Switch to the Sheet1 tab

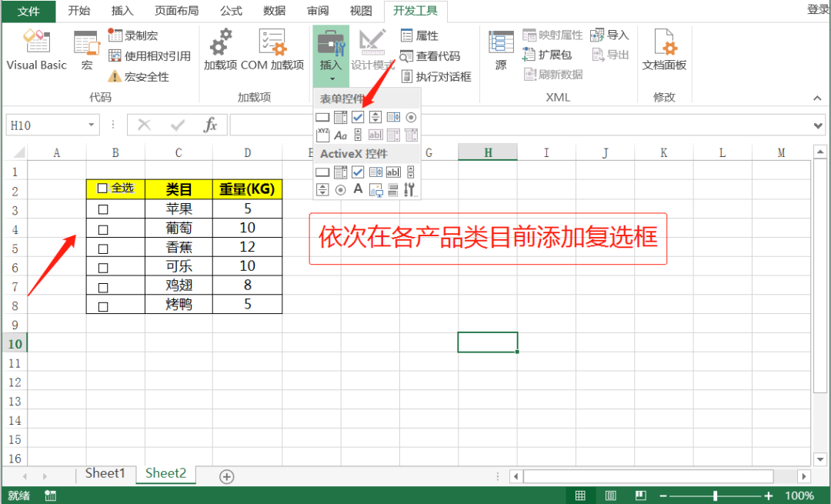click(105, 474)
